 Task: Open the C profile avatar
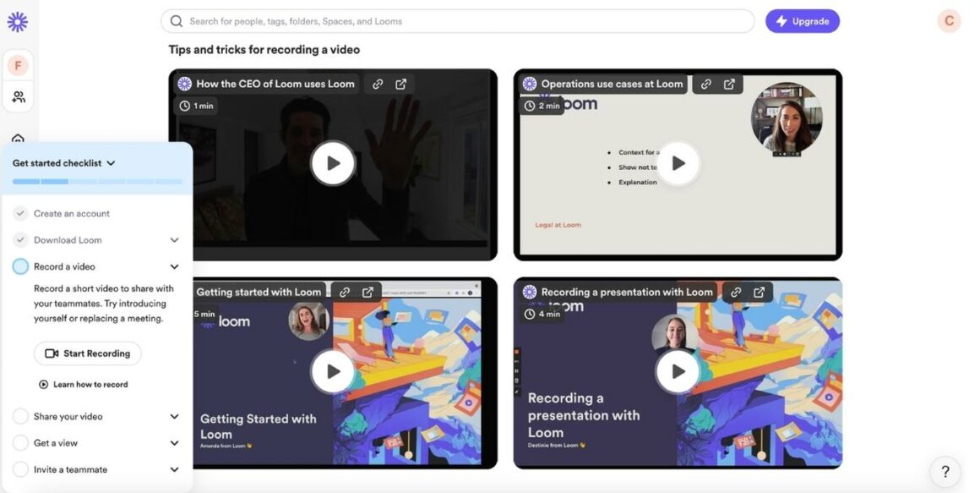pyautogui.click(x=949, y=21)
